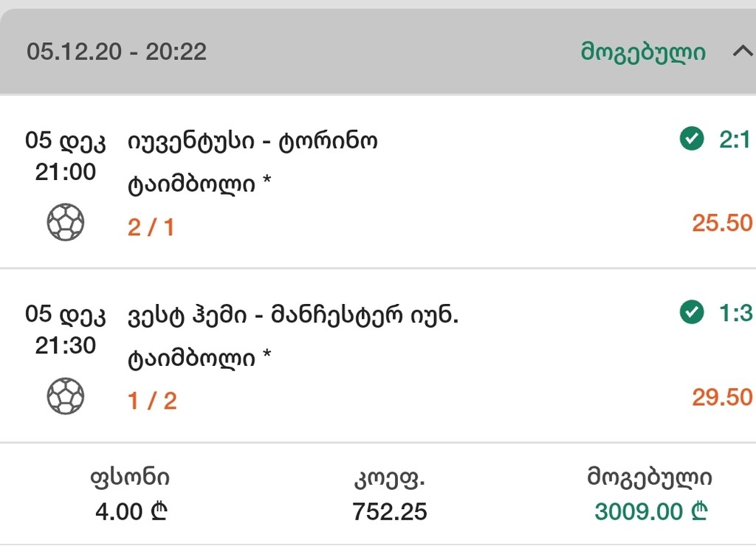756x560 pixels.
Task: Click the 29.50 odds value
Action: (722, 397)
